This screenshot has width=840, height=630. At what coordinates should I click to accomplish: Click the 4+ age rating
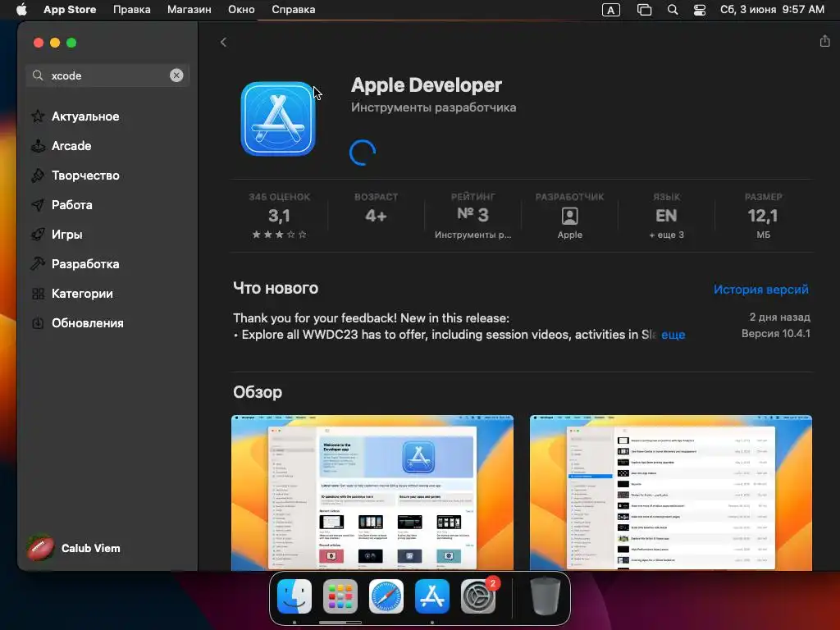376,216
